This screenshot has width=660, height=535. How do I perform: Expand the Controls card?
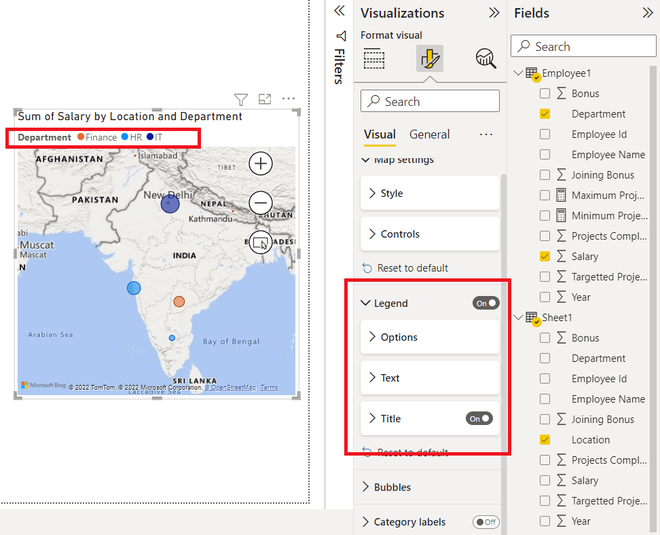point(430,234)
